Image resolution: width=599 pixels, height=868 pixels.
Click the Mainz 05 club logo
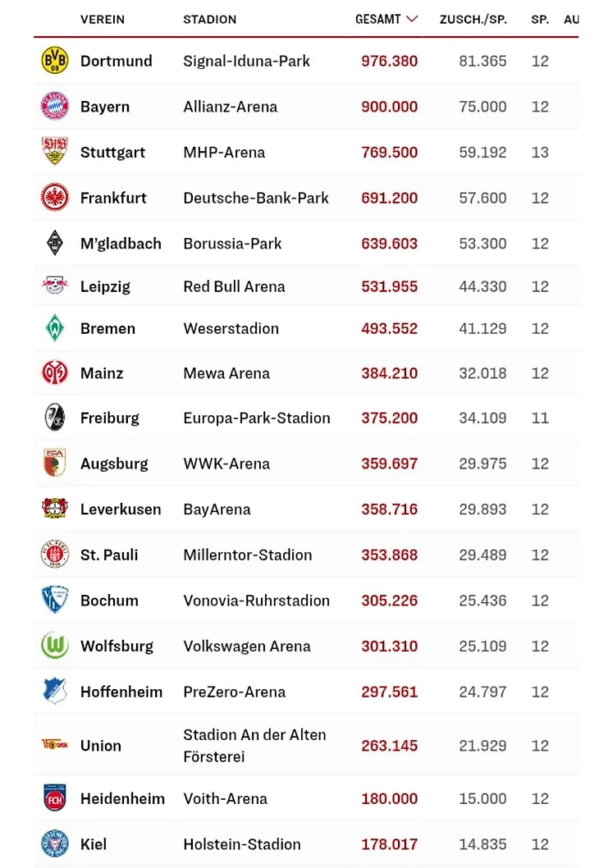click(55, 373)
